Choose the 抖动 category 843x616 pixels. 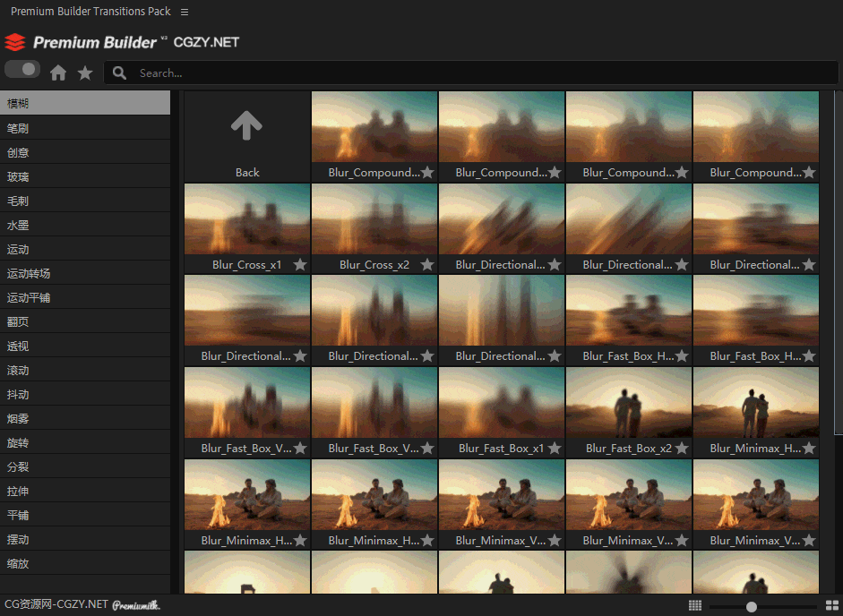pos(85,394)
